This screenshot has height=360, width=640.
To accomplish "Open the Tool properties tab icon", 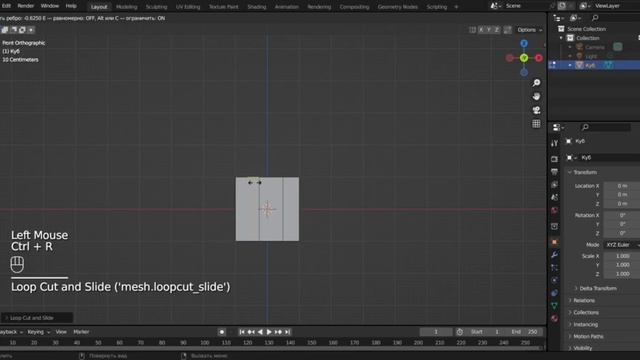I will pos(554,143).
